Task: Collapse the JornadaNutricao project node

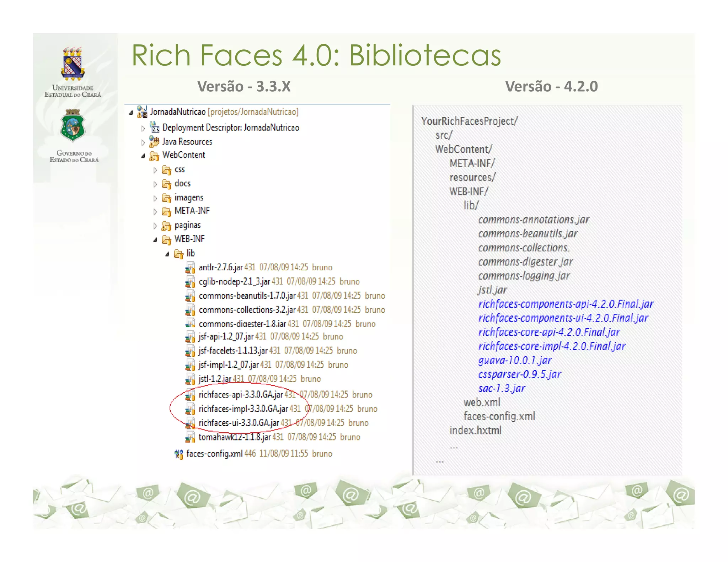Action: coord(131,113)
